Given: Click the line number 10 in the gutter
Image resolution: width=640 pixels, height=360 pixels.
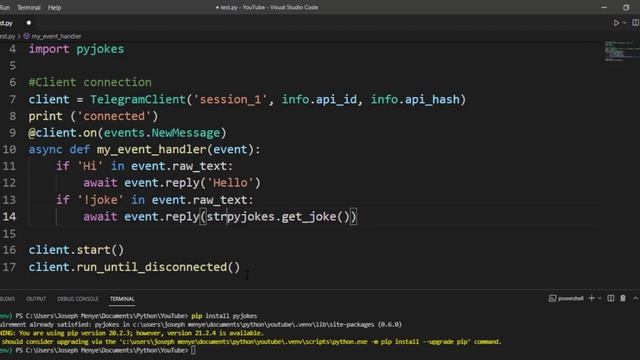Looking at the screenshot, I should 9,149.
